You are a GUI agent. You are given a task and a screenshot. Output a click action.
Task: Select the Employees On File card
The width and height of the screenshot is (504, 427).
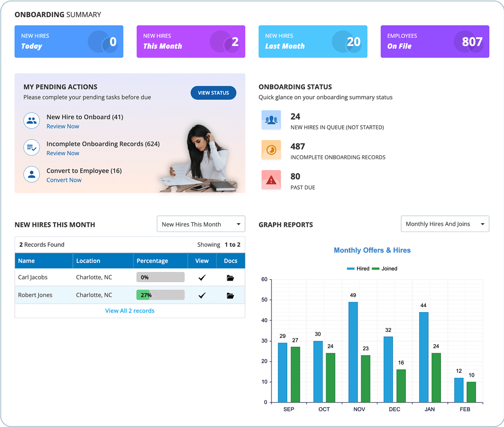[435, 41]
